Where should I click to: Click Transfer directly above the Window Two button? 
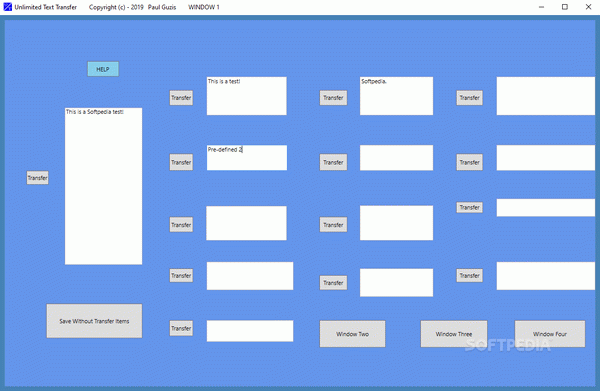point(333,283)
